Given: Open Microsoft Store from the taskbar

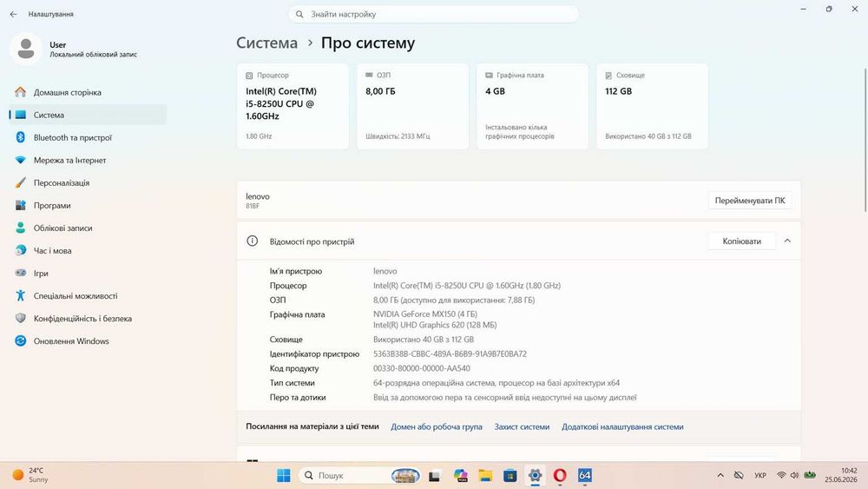Looking at the screenshot, I should (x=510, y=475).
